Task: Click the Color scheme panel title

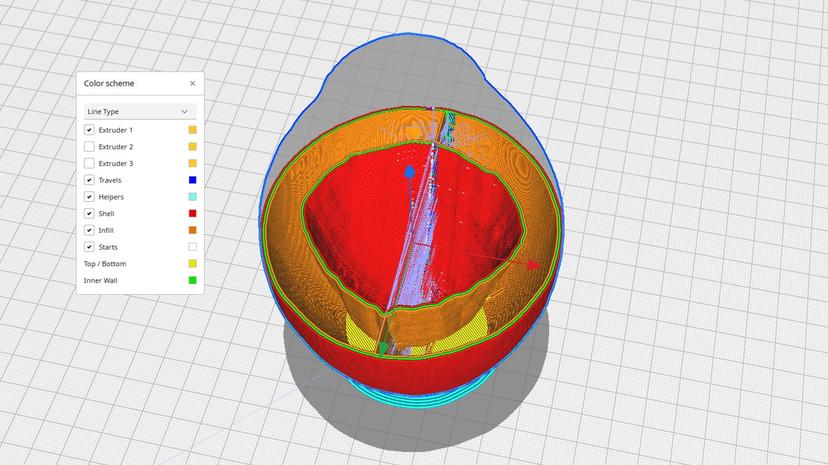Action: [109, 84]
